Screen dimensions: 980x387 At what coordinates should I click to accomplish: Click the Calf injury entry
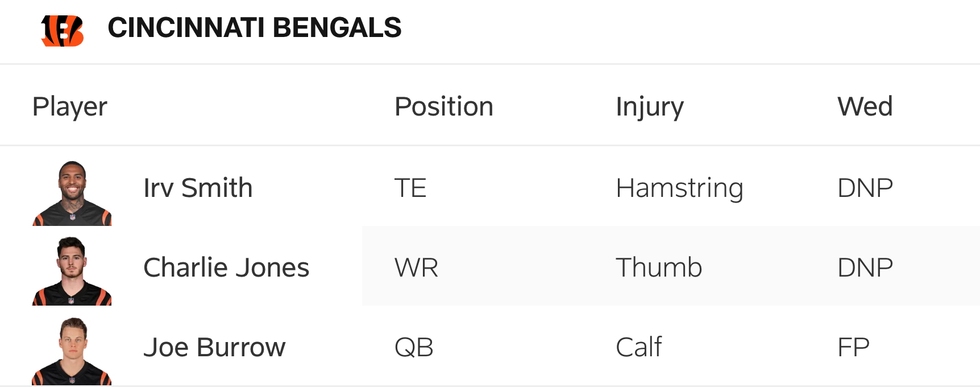click(x=639, y=347)
